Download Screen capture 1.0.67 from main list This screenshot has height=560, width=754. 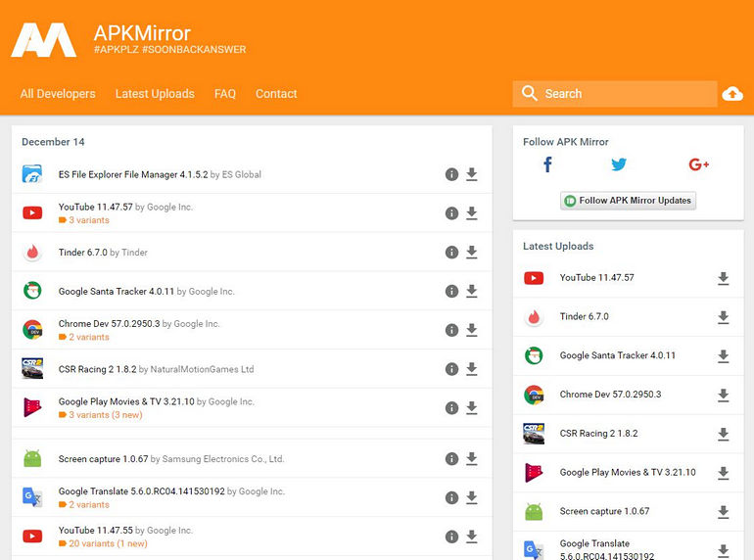(x=472, y=458)
